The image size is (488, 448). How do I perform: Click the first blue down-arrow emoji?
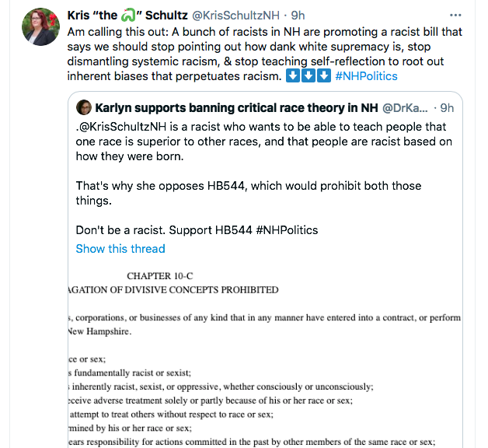click(293, 75)
